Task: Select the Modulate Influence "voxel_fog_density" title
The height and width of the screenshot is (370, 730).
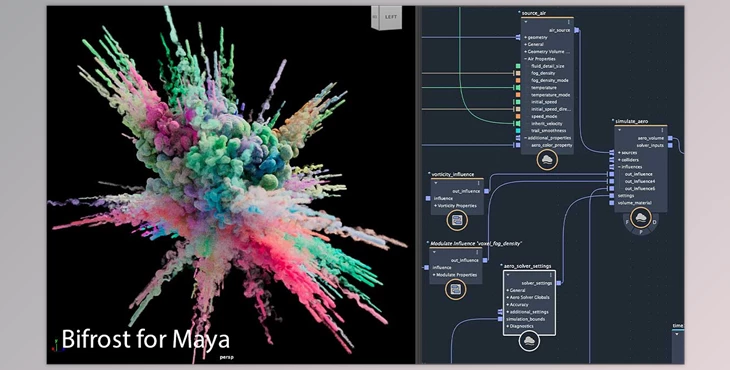Action: point(475,243)
